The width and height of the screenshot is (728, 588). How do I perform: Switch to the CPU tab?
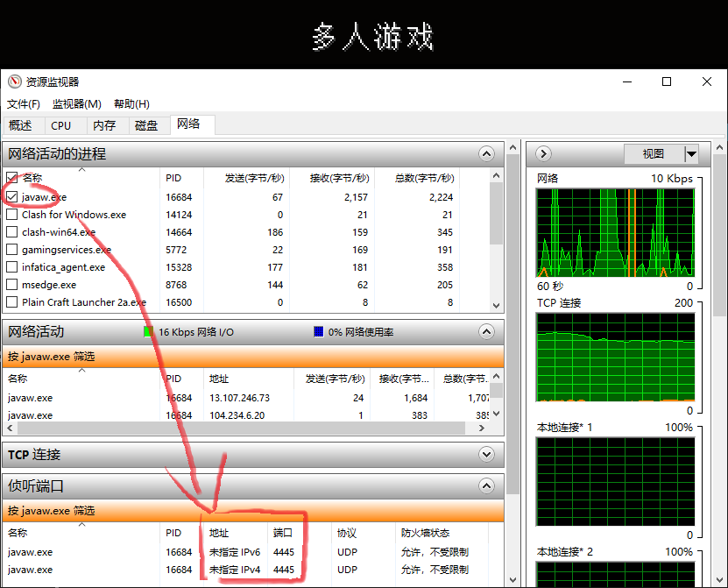(x=61, y=125)
